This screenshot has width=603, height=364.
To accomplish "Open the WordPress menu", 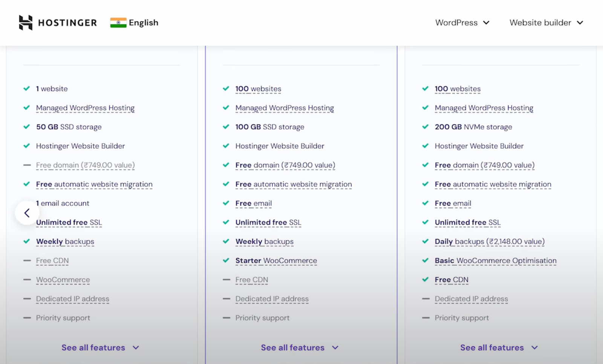I will pos(462,23).
